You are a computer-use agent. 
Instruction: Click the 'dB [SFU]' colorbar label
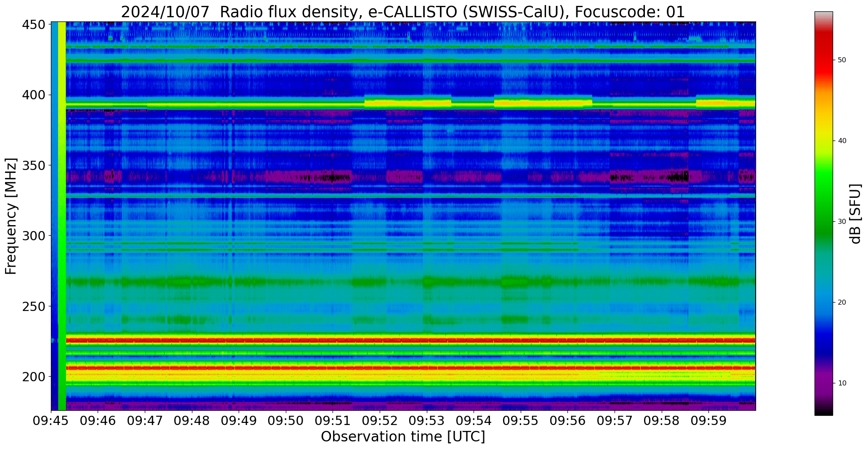[855, 214]
